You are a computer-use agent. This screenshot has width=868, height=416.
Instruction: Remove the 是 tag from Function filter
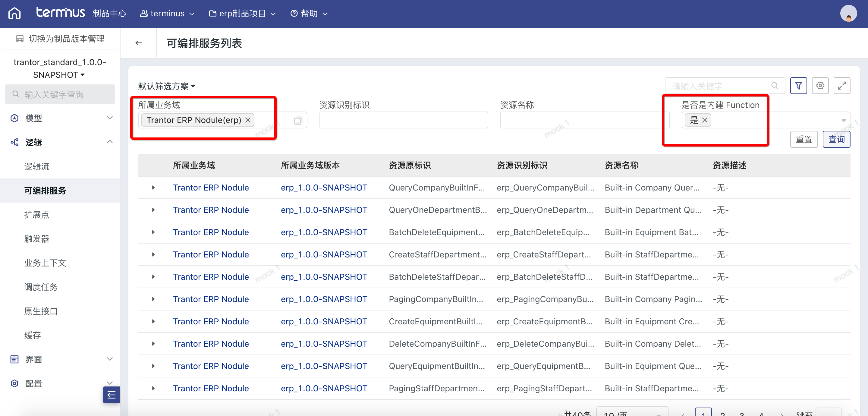point(705,120)
